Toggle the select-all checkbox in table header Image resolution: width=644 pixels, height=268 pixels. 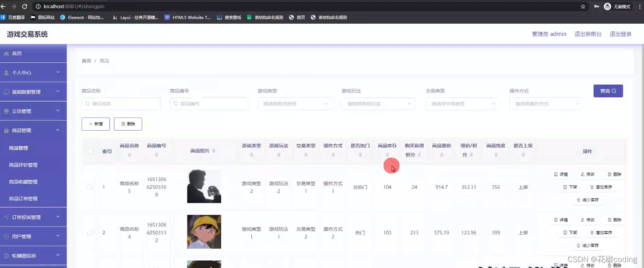coord(90,151)
